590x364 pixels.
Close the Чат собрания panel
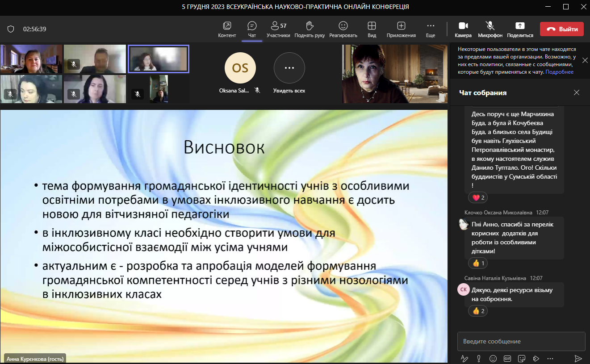(577, 92)
